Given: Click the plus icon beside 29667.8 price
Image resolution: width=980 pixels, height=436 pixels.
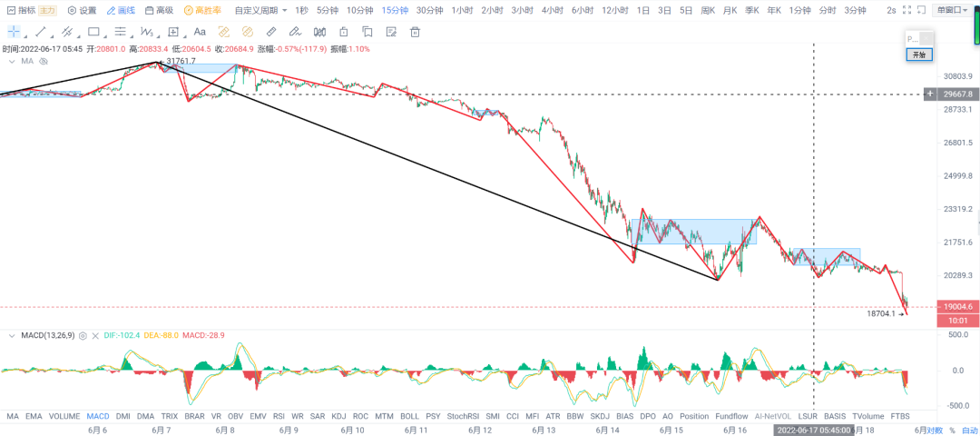Looking at the screenshot, I should coord(930,94).
